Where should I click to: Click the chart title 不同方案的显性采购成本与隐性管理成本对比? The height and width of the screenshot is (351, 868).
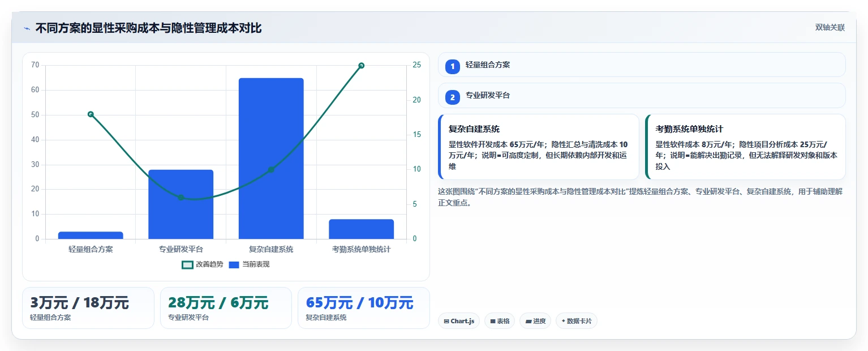pyautogui.click(x=148, y=28)
